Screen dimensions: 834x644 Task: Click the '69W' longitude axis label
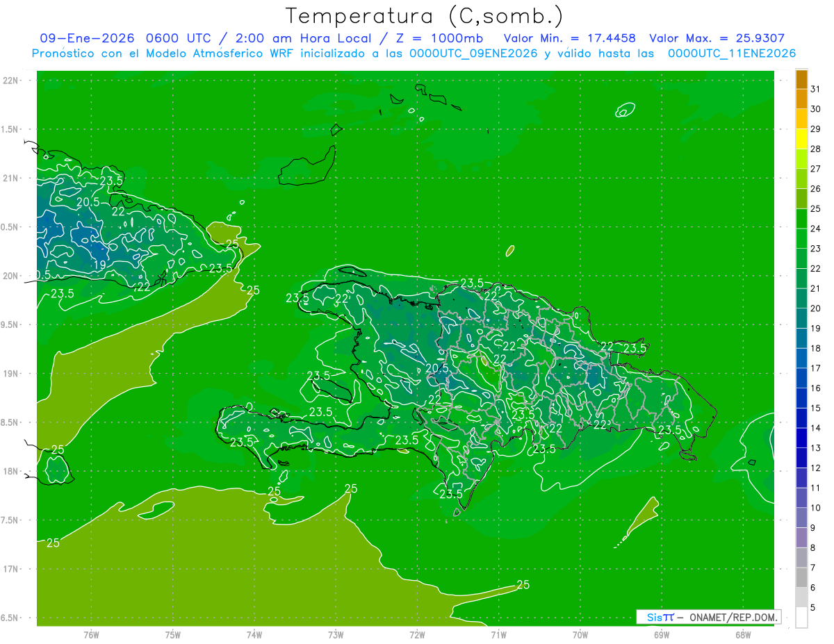pos(662,635)
